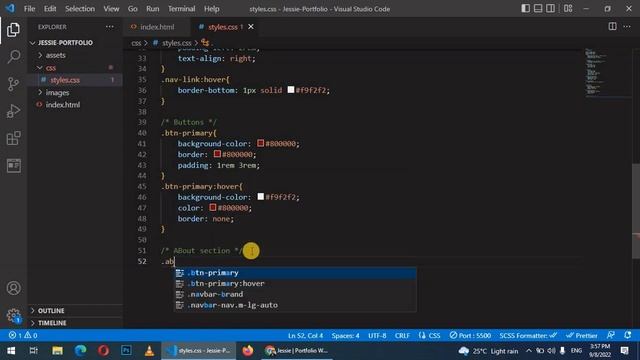This screenshot has width=640, height=360.
Task: Click CRLF end of line setting
Action: click(402, 335)
